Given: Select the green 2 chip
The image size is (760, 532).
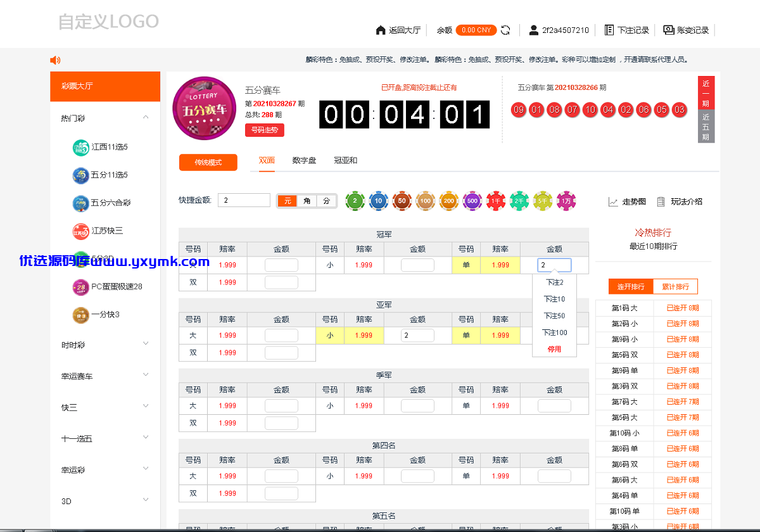Looking at the screenshot, I should tap(355, 201).
